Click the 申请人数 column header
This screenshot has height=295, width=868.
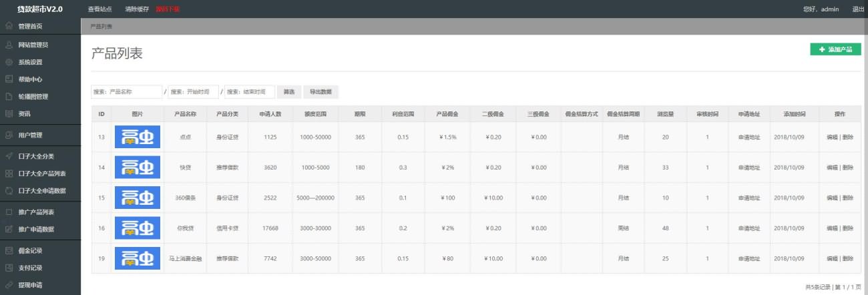[270, 114]
